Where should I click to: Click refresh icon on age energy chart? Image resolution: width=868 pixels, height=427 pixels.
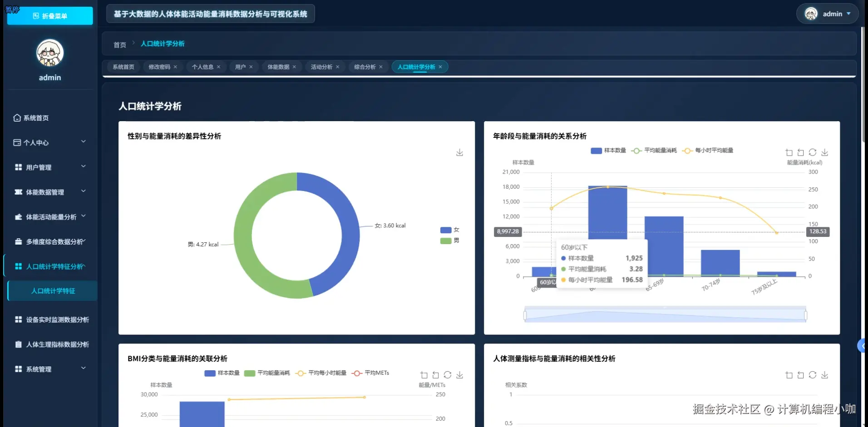(813, 152)
